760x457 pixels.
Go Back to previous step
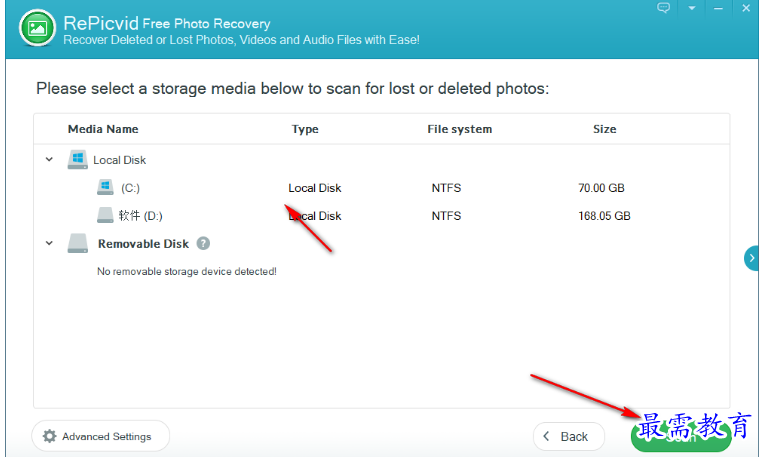[x=569, y=437]
